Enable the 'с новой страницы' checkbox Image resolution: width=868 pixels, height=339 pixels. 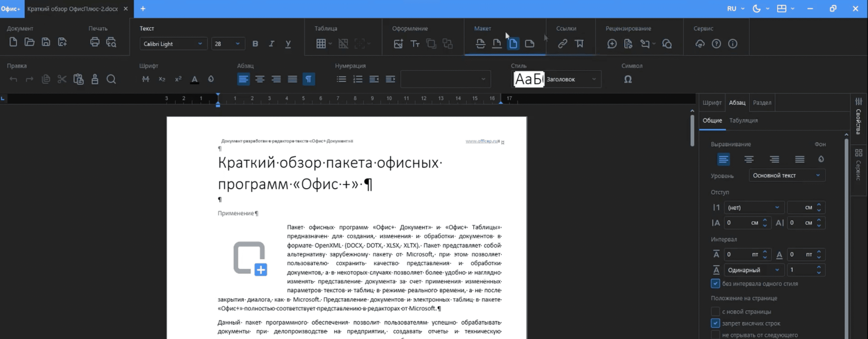click(715, 311)
